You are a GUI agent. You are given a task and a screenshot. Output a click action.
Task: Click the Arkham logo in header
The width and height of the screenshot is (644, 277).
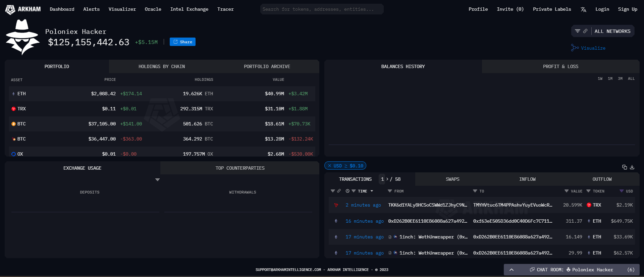point(23,9)
